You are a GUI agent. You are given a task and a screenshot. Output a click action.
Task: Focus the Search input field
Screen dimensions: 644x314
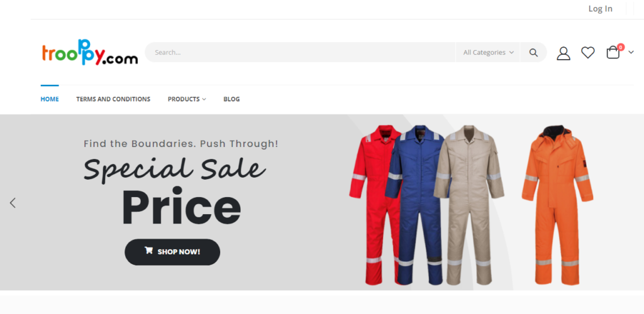[300, 53]
